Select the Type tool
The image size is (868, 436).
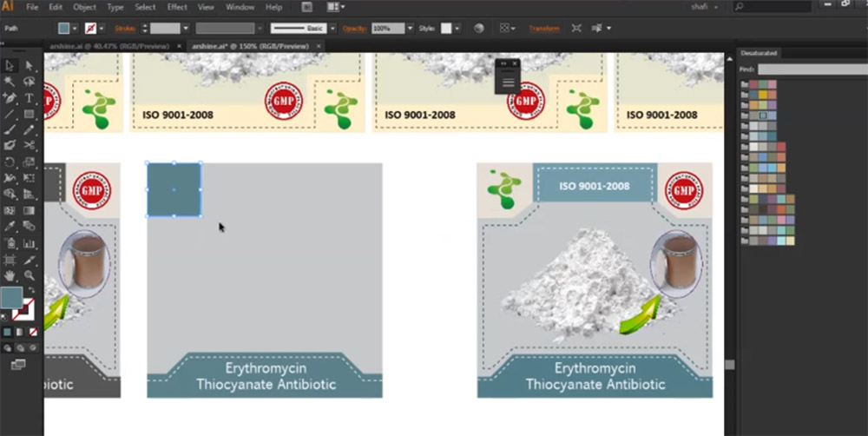coord(29,98)
